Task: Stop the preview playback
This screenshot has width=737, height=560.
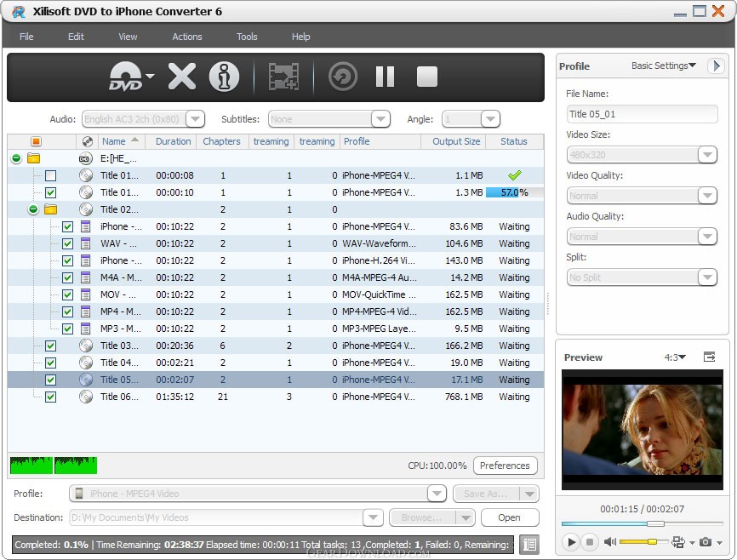Action: tap(590, 542)
